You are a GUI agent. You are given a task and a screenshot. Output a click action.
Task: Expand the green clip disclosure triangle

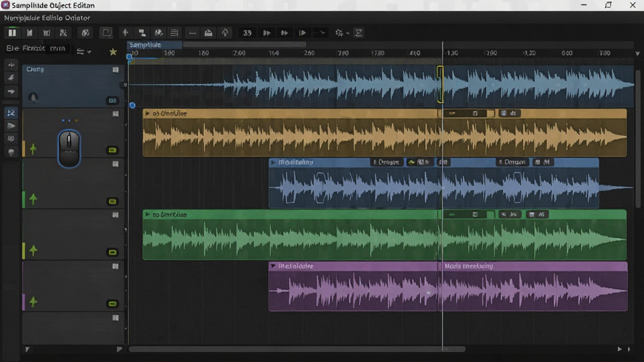point(147,214)
